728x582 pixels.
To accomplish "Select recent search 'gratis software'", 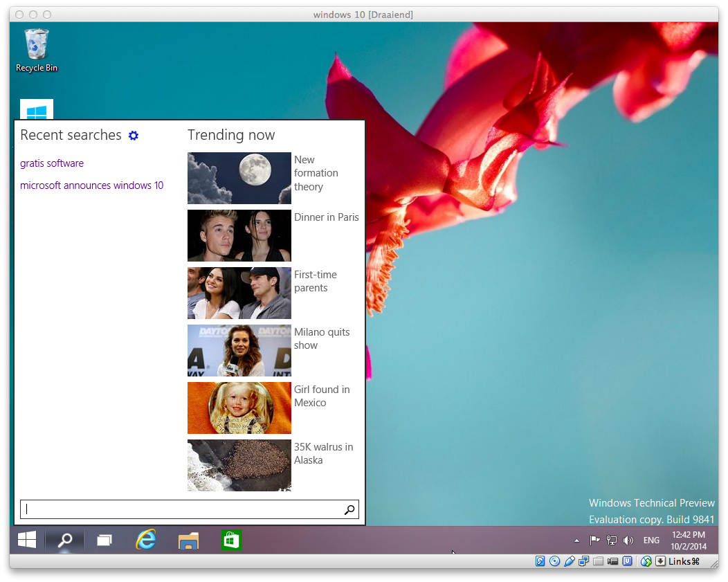I will (52, 163).
